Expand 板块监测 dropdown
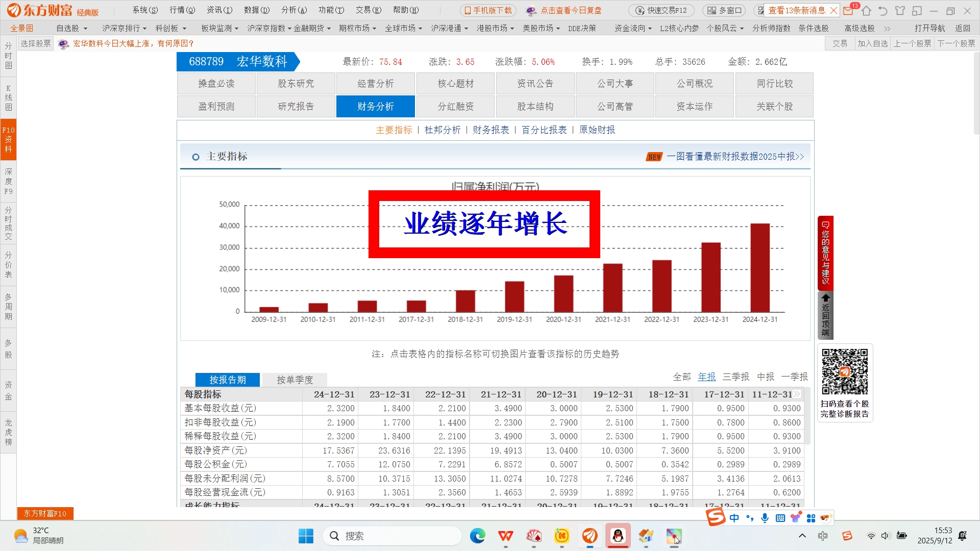980x551 pixels. pyautogui.click(x=219, y=29)
